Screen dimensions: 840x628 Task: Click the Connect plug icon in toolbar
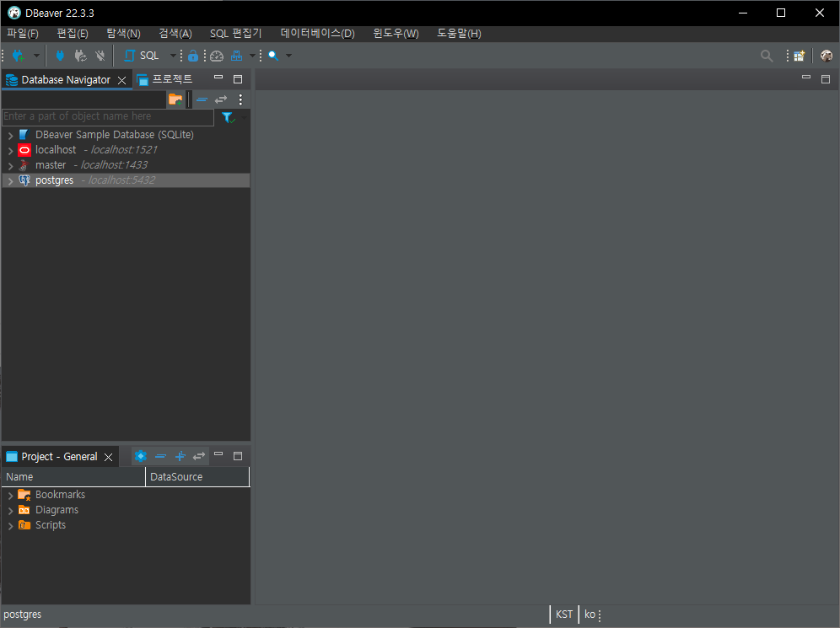(60, 56)
